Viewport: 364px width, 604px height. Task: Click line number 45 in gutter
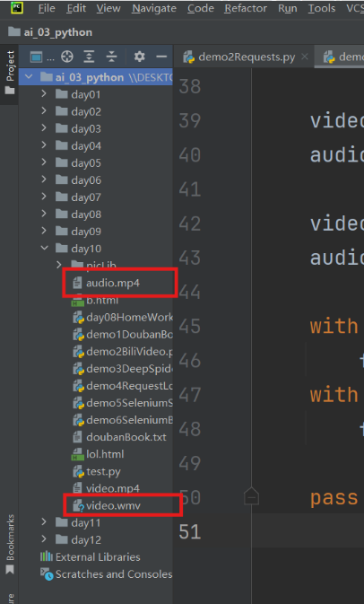(x=190, y=327)
